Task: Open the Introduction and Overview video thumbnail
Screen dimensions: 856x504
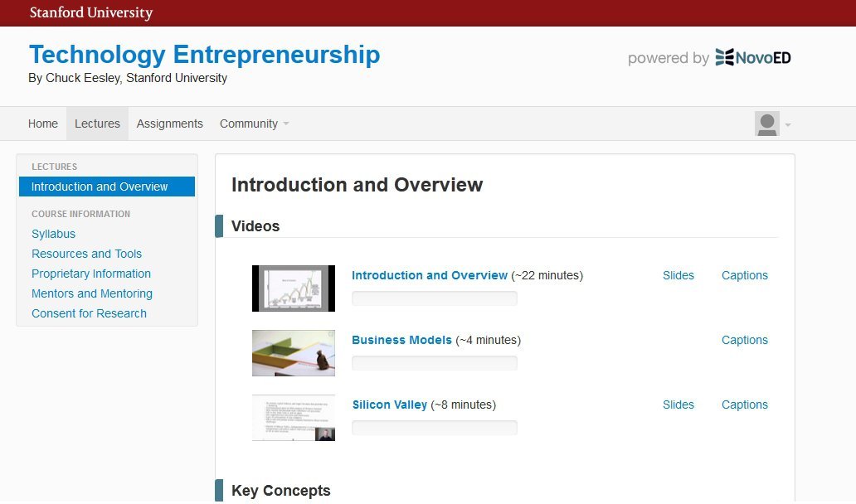Action: coord(293,288)
